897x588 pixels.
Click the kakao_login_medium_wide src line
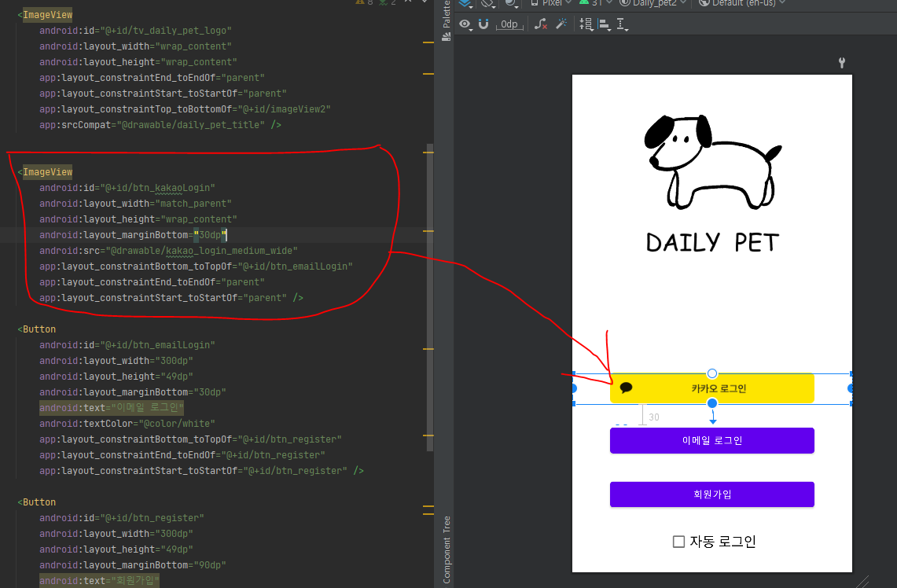(168, 251)
